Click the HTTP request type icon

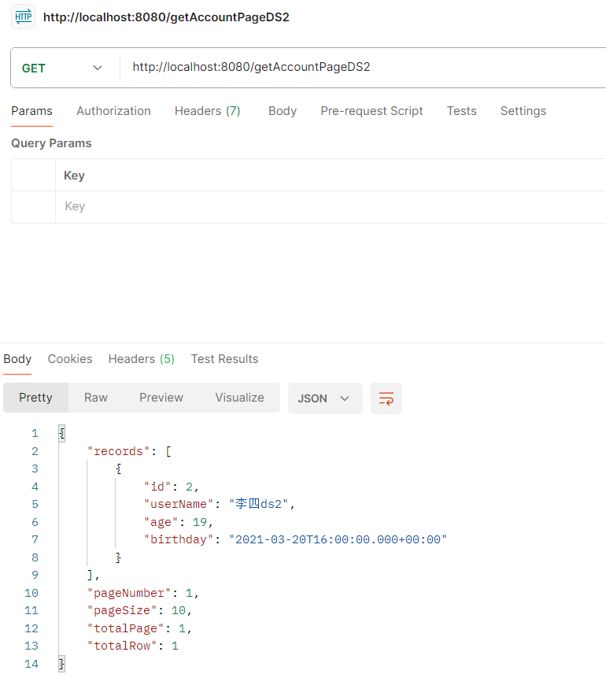click(x=24, y=17)
